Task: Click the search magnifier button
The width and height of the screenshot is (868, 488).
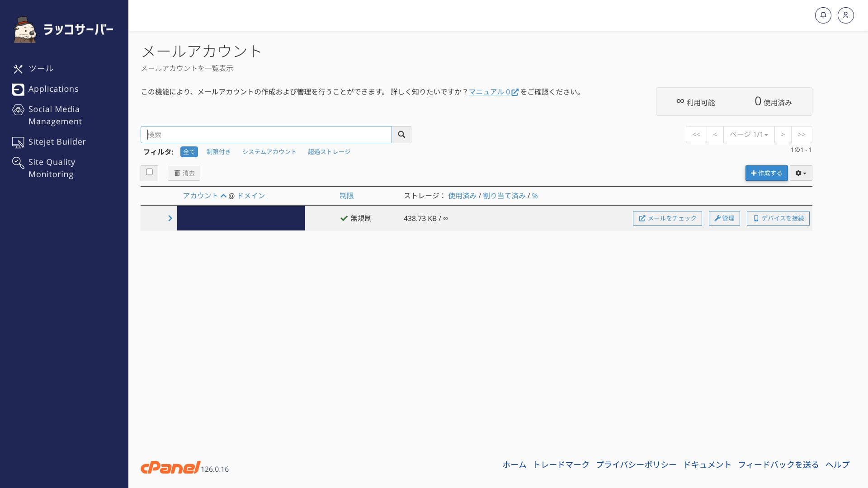Action: [x=401, y=135]
